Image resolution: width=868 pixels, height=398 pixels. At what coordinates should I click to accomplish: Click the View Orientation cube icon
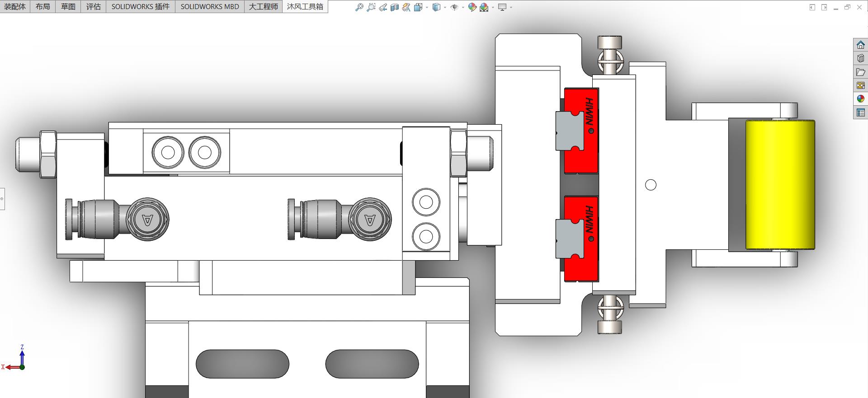point(418,7)
